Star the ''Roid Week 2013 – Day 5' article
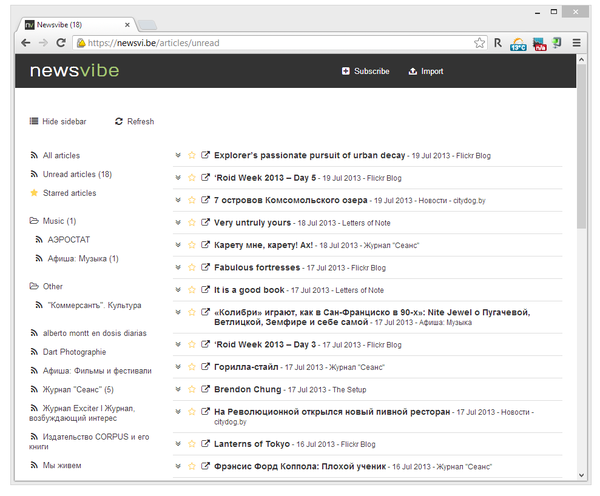 (192, 178)
